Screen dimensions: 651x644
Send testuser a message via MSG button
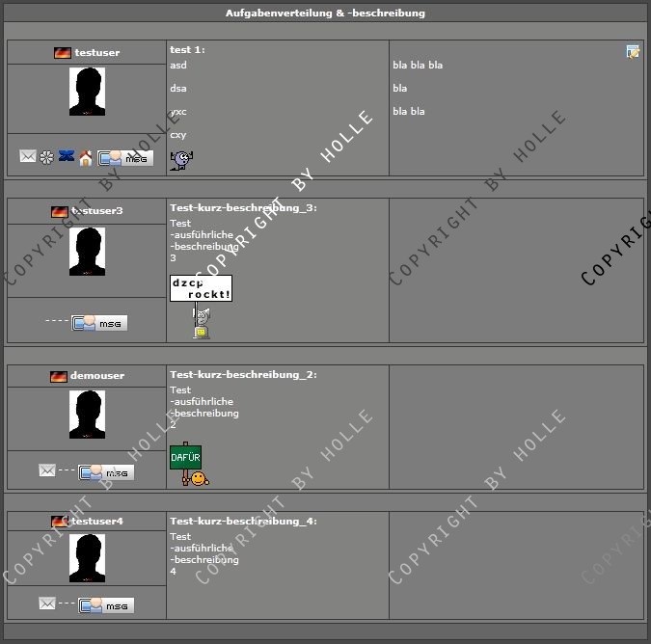[x=125, y=158]
